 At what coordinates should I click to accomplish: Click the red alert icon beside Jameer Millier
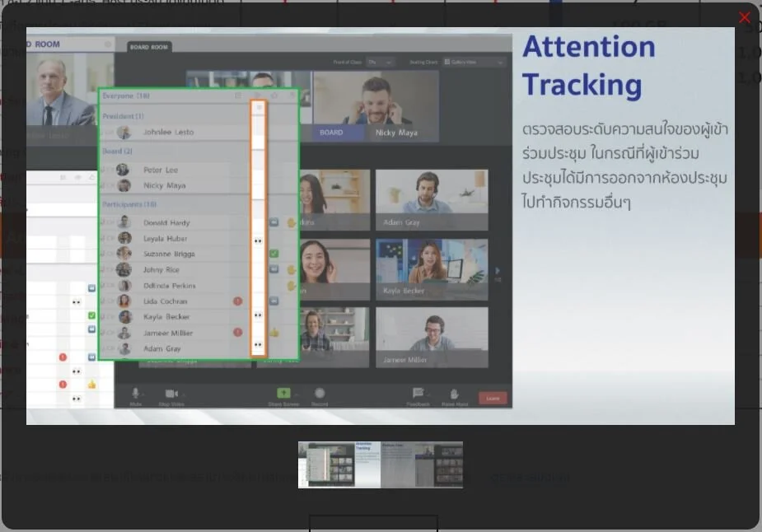[237, 333]
